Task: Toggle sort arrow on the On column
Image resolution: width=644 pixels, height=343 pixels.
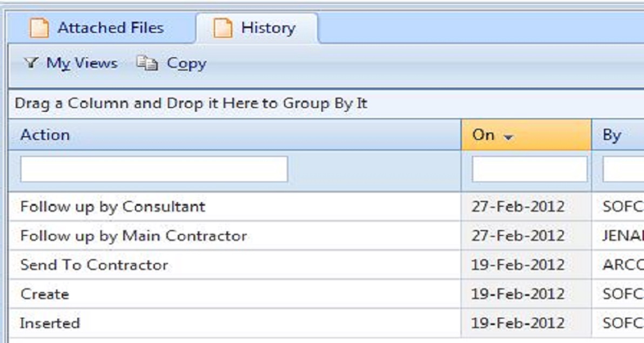Action: pos(507,136)
